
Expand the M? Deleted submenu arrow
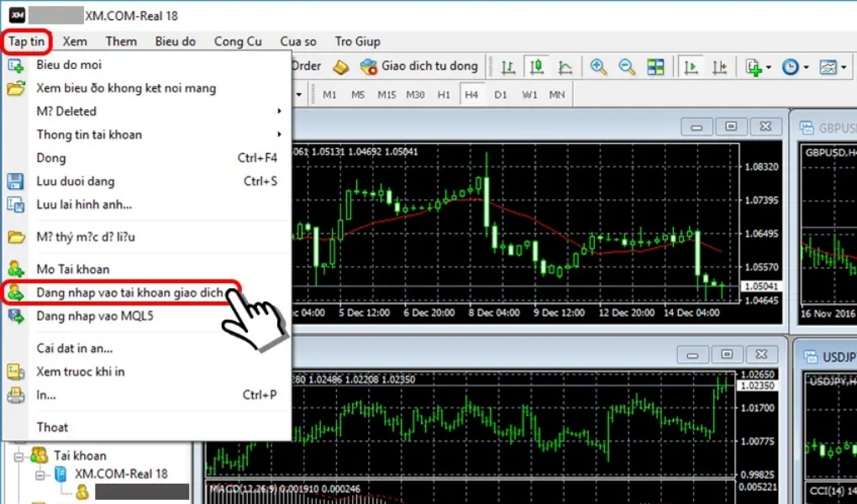pos(279,111)
